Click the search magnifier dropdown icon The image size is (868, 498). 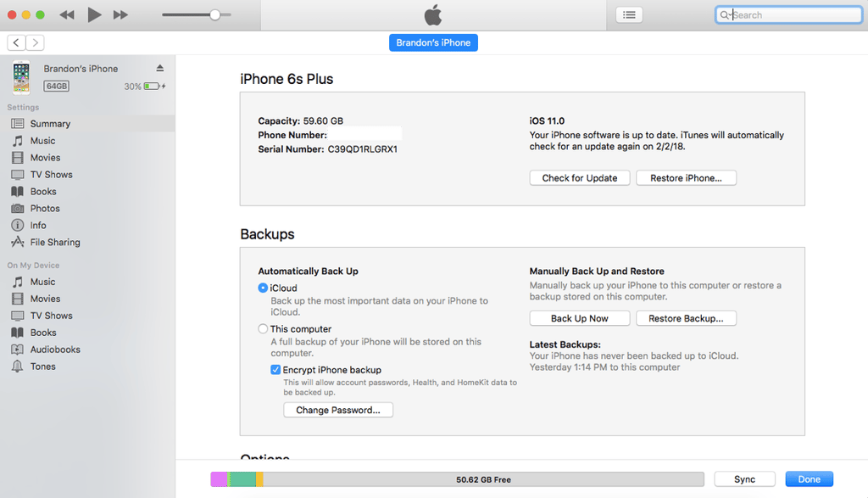tap(726, 15)
